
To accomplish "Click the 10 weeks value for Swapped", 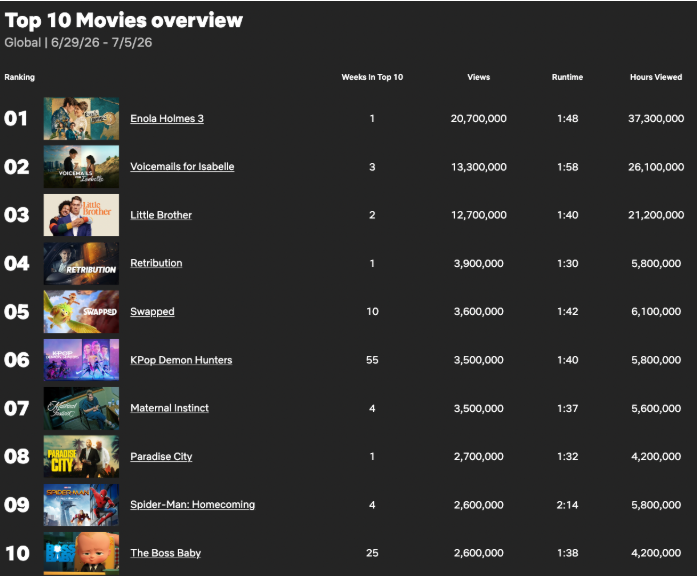I will pyautogui.click(x=372, y=312).
